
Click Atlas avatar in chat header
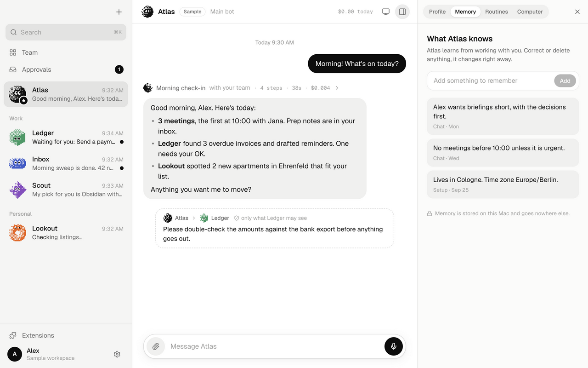(x=147, y=11)
